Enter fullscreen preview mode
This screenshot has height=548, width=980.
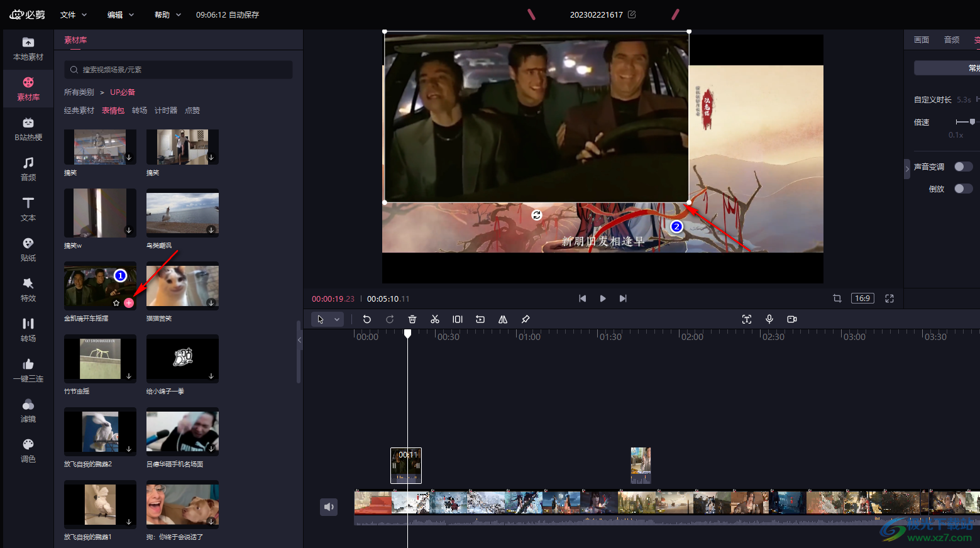(889, 299)
